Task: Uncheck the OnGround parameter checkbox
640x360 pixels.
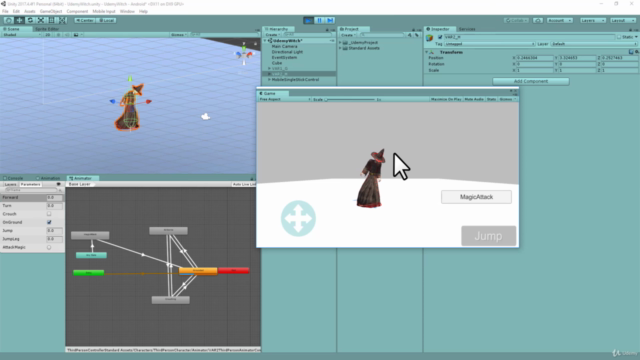Action: pyautogui.click(x=49, y=222)
